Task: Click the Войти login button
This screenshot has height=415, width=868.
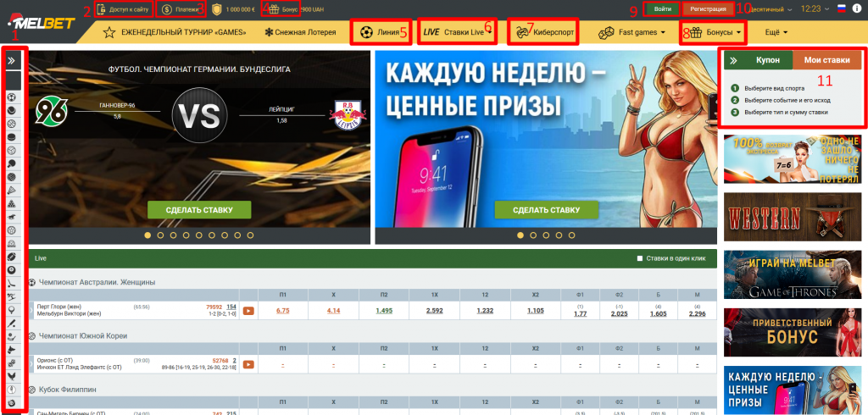Action: click(663, 8)
